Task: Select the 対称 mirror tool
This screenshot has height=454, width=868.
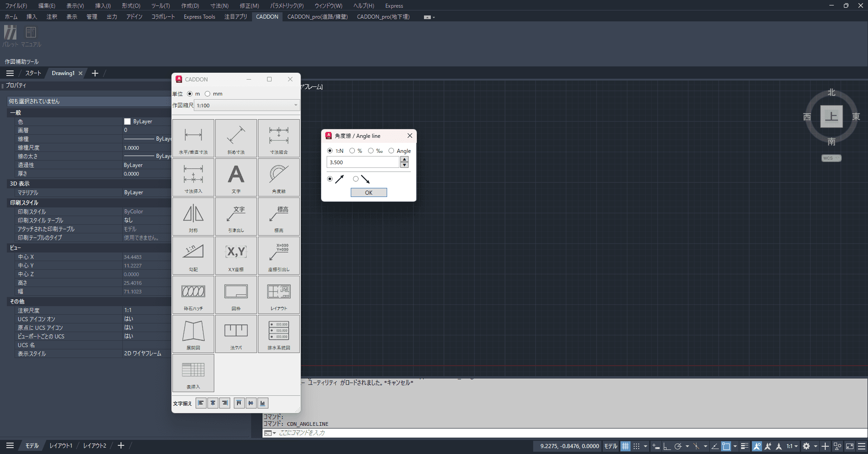Action: (x=193, y=216)
